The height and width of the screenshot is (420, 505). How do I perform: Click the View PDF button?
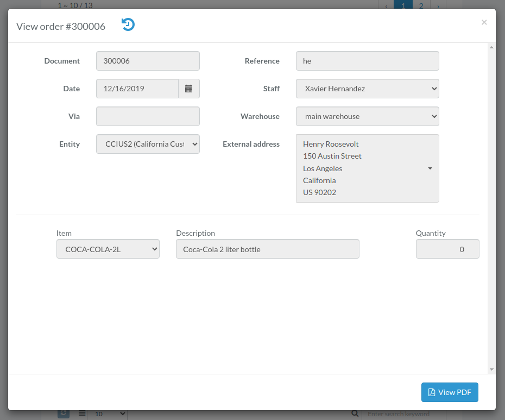450,392
